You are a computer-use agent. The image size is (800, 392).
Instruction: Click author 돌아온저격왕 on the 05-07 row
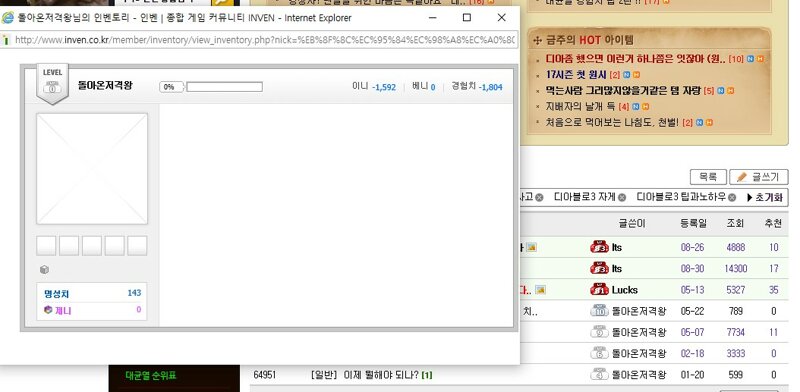(639, 332)
